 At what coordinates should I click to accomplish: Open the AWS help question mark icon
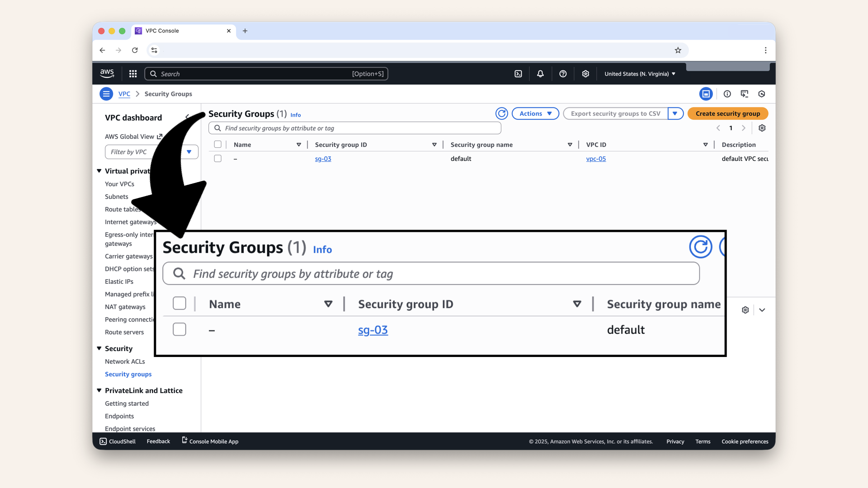click(563, 73)
